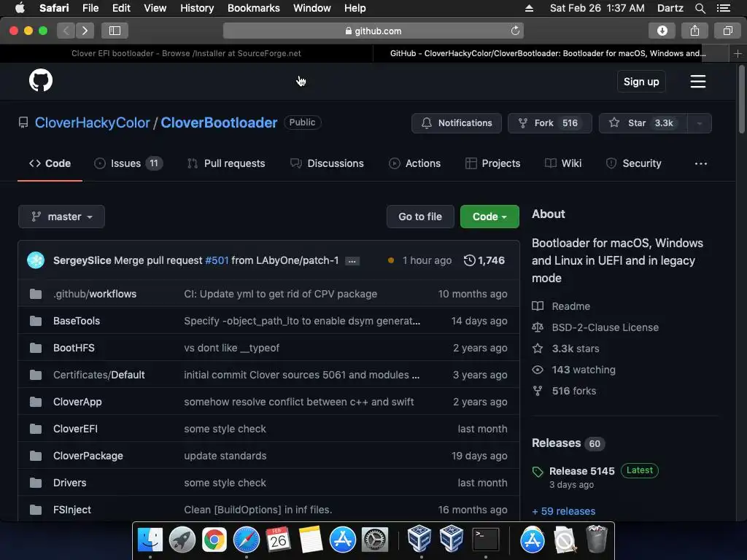Open the GitHub hamburger menu
This screenshot has width=747, height=560.
[698, 82]
